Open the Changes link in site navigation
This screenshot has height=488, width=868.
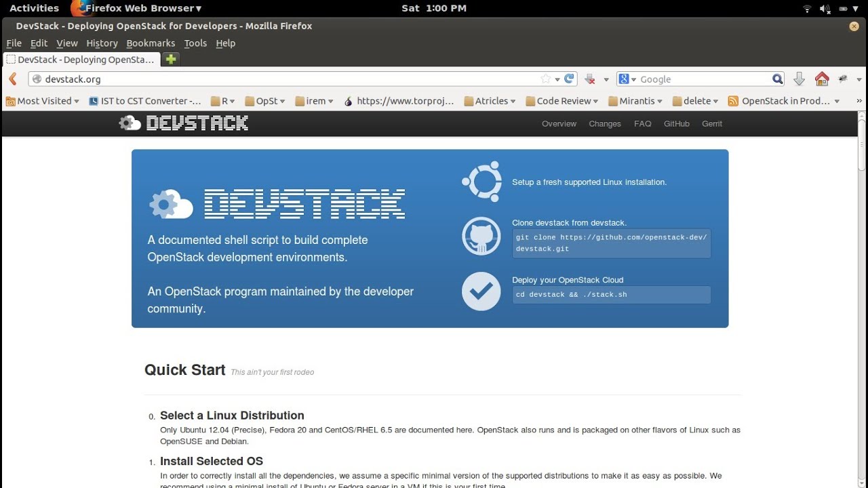605,123
